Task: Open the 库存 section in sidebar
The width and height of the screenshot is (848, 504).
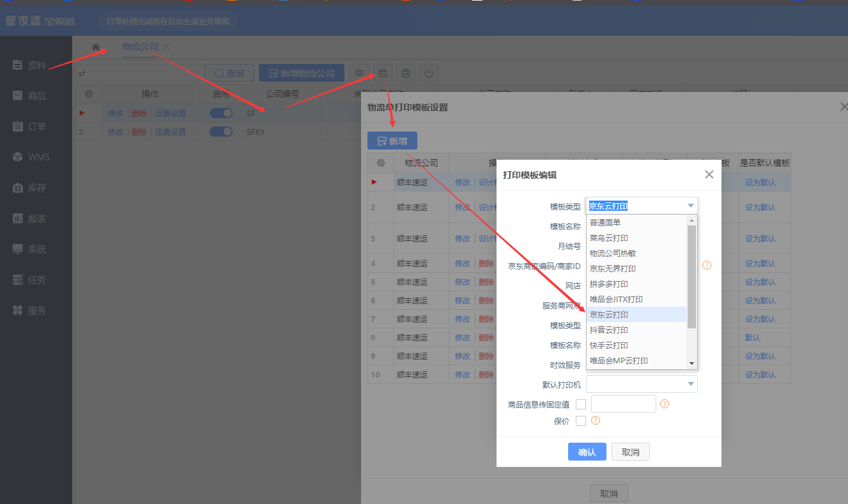Action: (29, 188)
